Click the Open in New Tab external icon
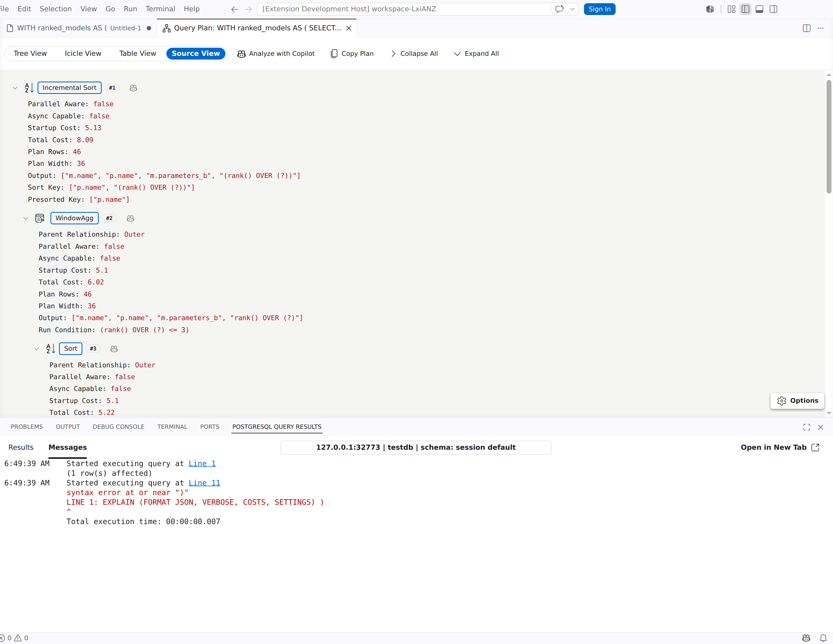The height and width of the screenshot is (644, 833). click(x=816, y=448)
